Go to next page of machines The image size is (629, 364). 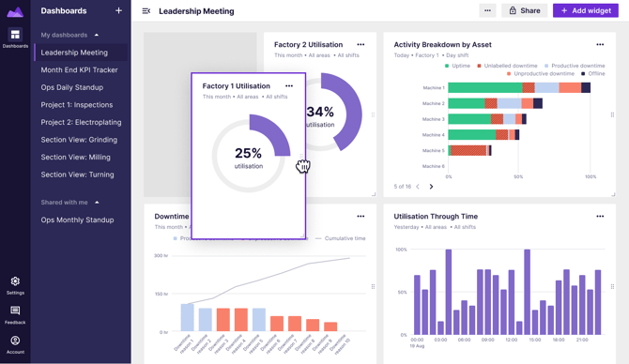431,187
